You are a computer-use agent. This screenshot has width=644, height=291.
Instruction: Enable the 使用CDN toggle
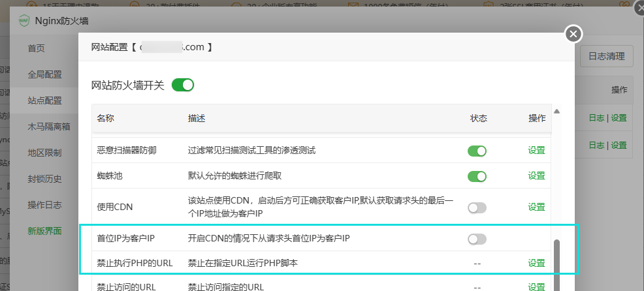click(x=477, y=207)
